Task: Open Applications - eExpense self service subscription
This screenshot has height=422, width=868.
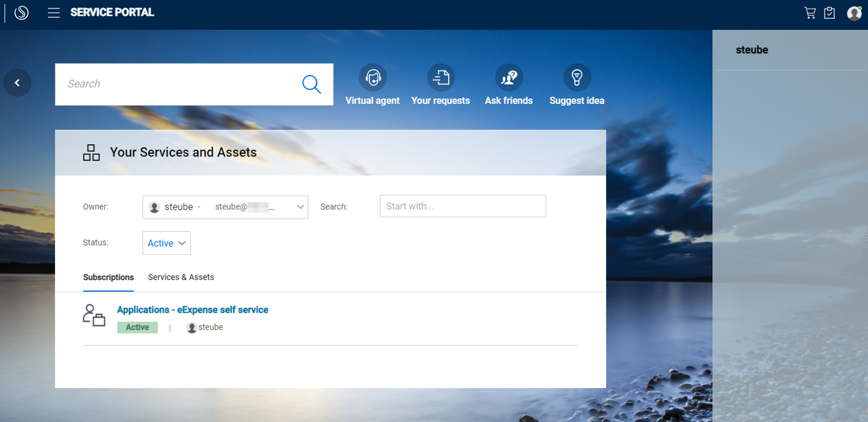Action: point(193,309)
